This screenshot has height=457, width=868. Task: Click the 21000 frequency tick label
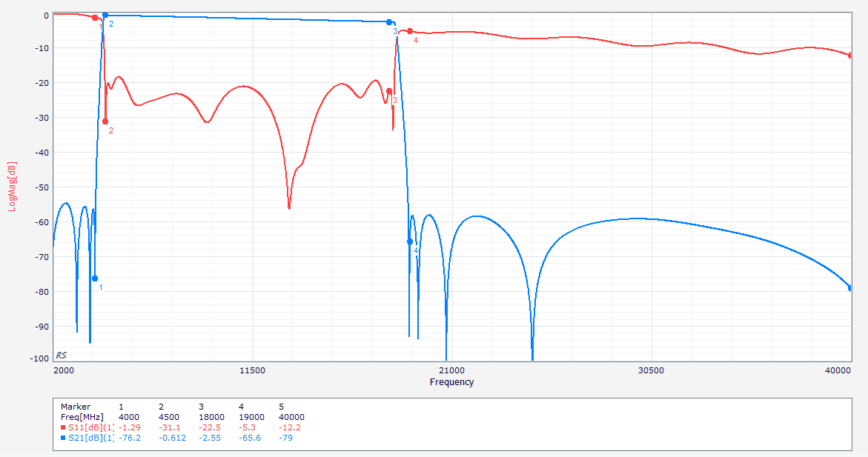(451, 370)
